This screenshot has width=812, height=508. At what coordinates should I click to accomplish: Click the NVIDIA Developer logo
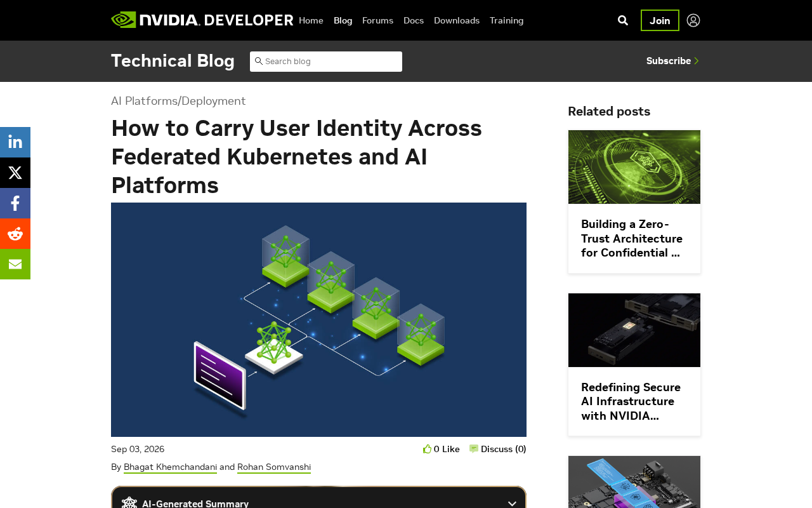click(x=202, y=20)
